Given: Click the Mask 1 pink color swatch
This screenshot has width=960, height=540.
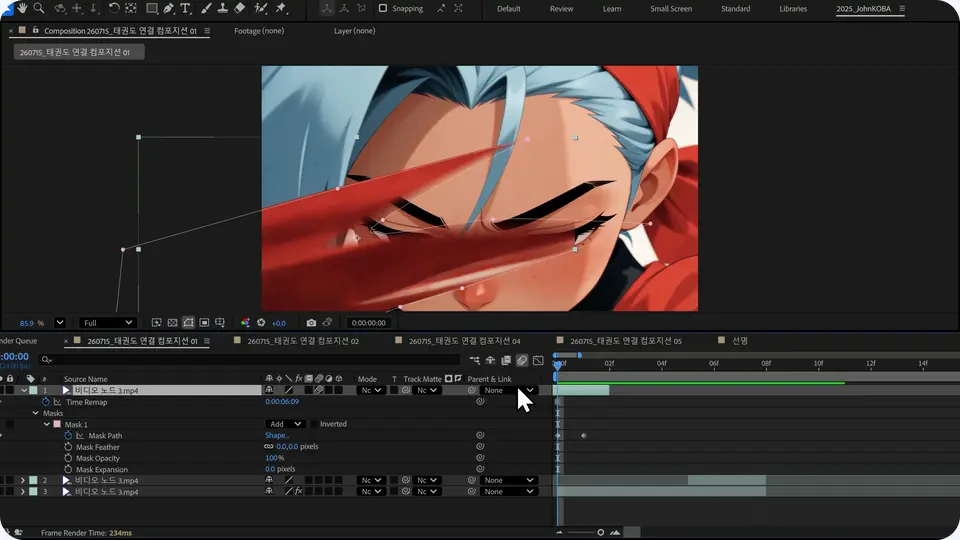Looking at the screenshot, I should click(x=57, y=424).
